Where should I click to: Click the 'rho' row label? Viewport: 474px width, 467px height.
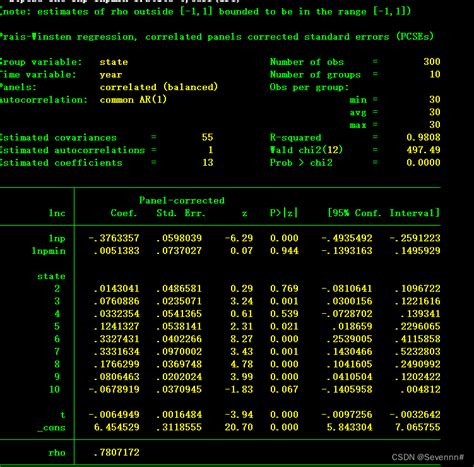click(x=57, y=453)
